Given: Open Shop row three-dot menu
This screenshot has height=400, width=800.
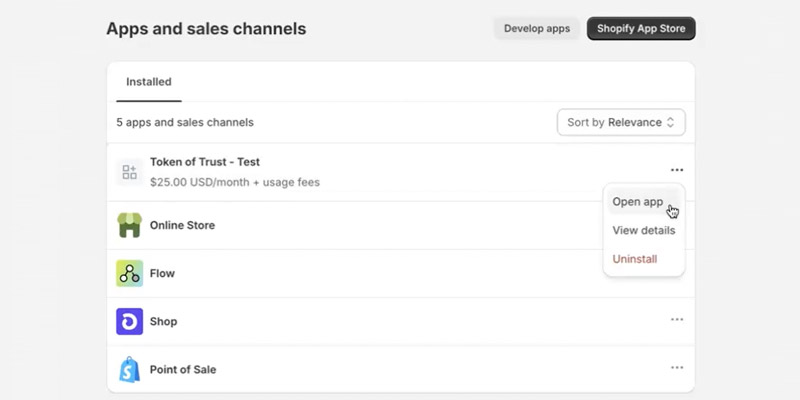Looking at the screenshot, I should 677,320.
